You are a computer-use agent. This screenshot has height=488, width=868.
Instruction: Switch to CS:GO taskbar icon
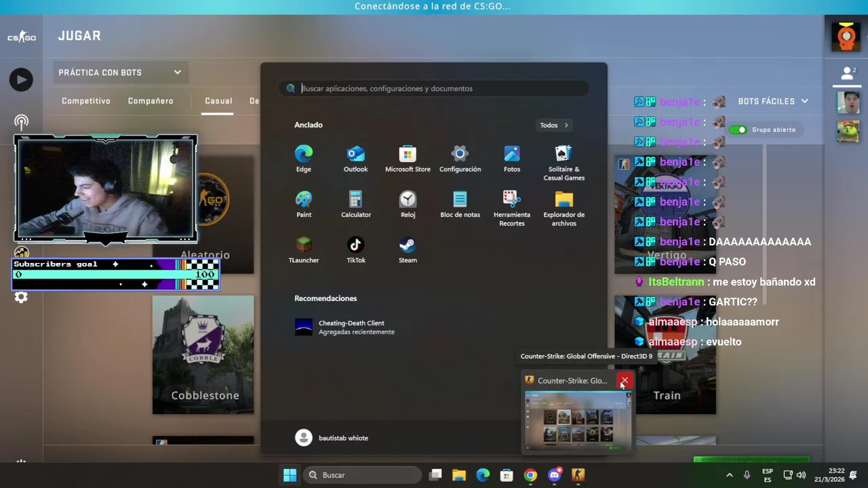pyautogui.click(x=578, y=475)
